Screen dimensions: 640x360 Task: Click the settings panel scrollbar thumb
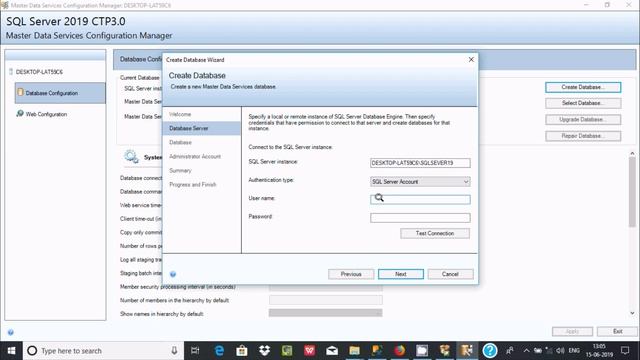click(632, 192)
